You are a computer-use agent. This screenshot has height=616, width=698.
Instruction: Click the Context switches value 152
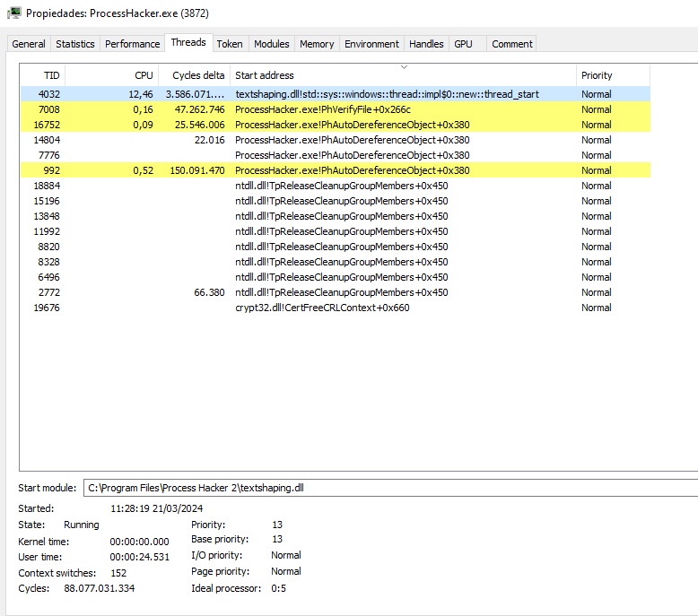click(x=118, y=573)
